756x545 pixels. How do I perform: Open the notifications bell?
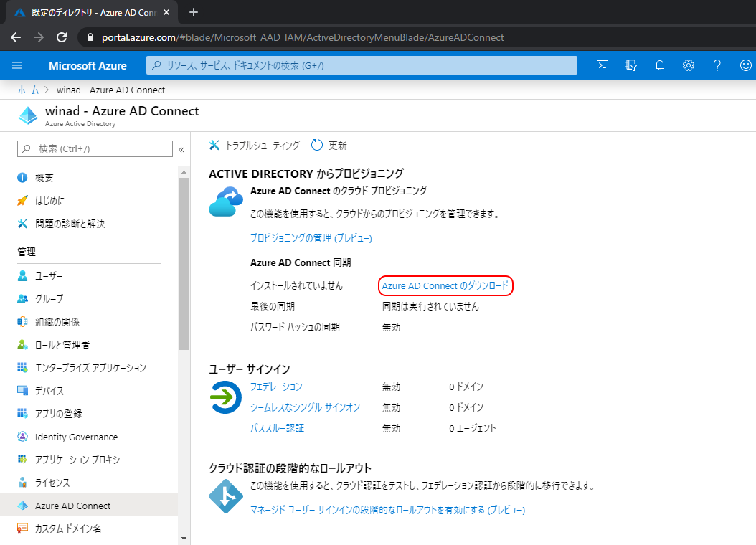[x=660, y=65]
